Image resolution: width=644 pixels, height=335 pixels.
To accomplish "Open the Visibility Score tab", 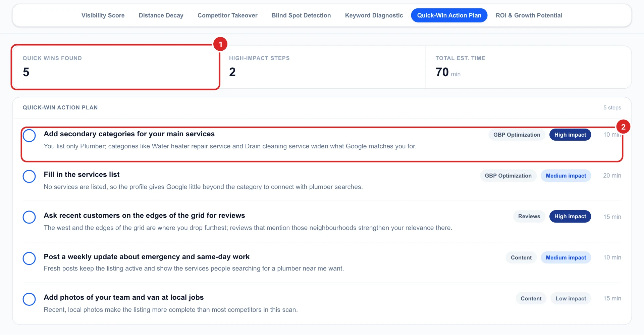I will click(x=103, y=15).
